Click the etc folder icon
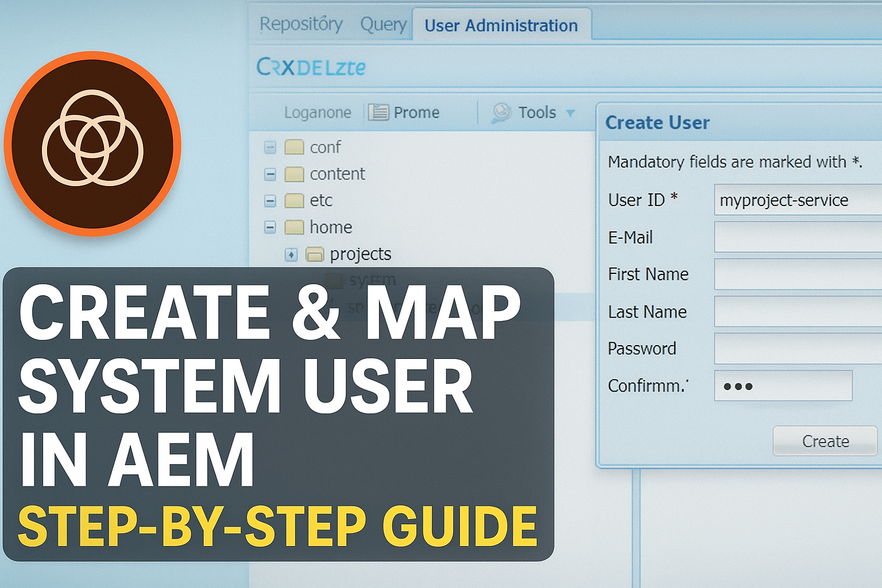The image size is (882, 588). (294, 200)
